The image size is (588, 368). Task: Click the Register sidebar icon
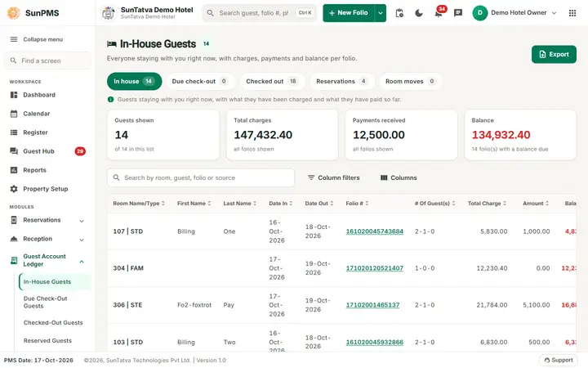pyautogui.click(x=14, y=132)
